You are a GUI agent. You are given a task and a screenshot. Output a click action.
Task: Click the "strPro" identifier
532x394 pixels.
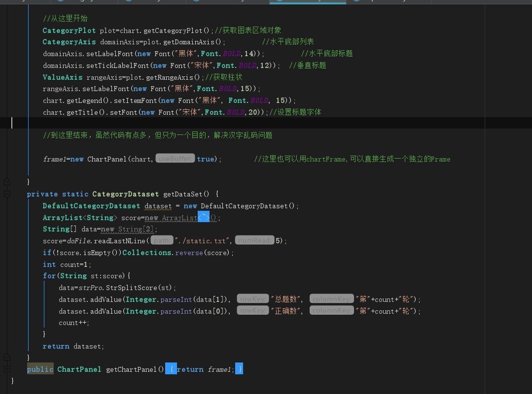91,288
